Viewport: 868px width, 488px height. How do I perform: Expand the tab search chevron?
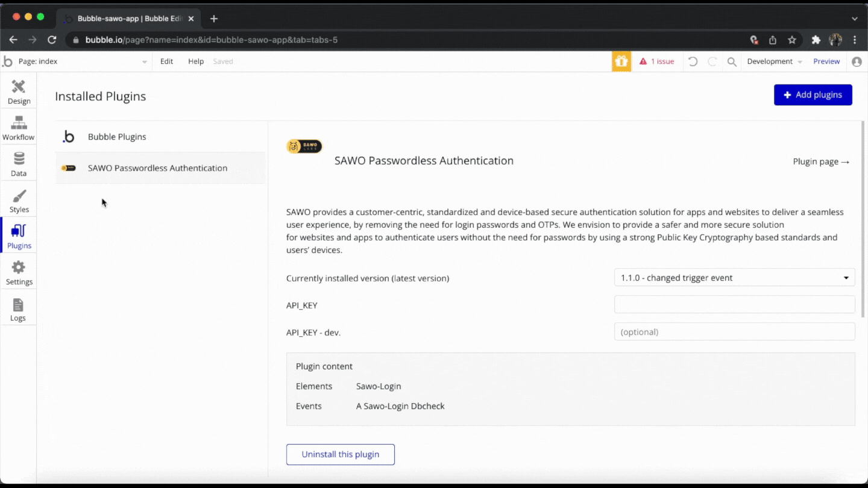855,19
